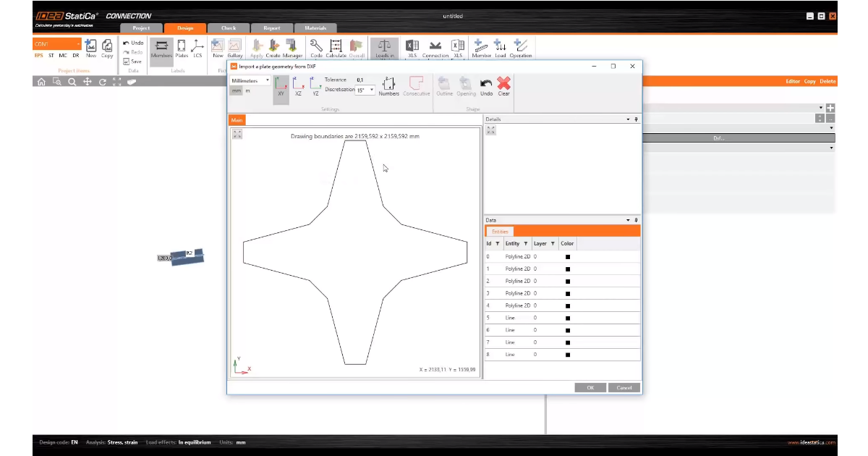The width and height of the screenshot is (868, 456).
Task: Toggle Members labels in the ribbon
Action: (161, 48)
